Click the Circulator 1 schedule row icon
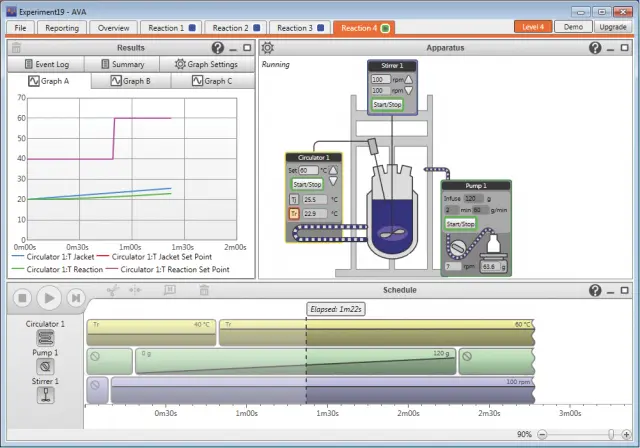Viewport: 640px width, 448px height. point(45,338)
